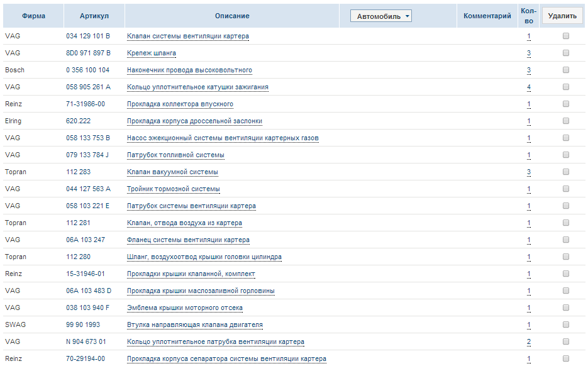588x366 pixels.
Task: Open Прокладки крышки клапанной, комплект link
Action: pyautogui.click(x=191, y=274)
